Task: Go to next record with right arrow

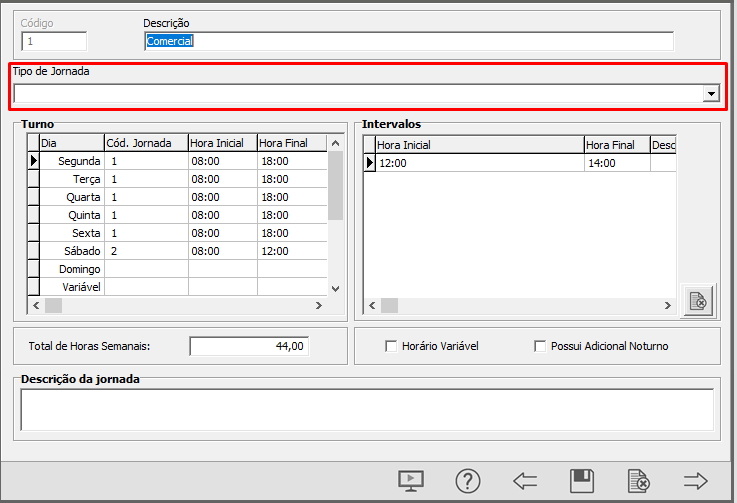Action: [695, 480]
